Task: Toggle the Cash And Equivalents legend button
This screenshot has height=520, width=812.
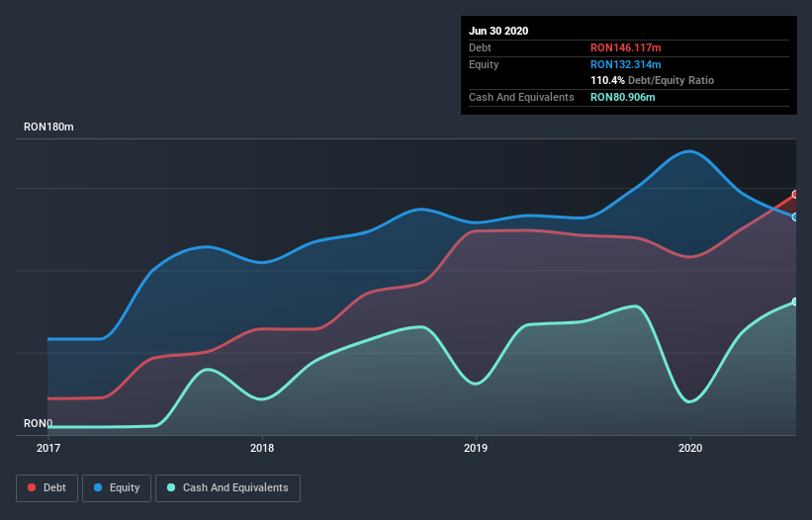Action: (x=227, y=488)
